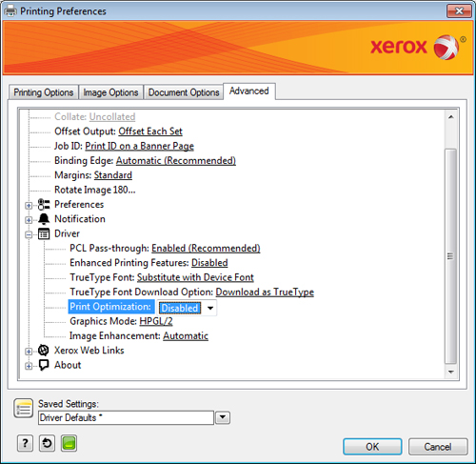Click the Preferences settings icon
The height and width of the screenshot is (464, 476).
pyautogui.click(x=44, y=204)
